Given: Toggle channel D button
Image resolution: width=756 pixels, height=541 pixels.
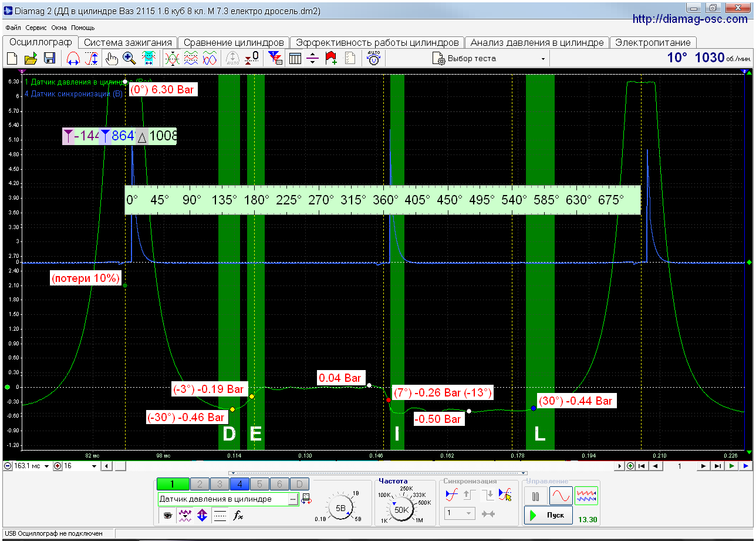Looking at the screenshot, I should (299, 484).
